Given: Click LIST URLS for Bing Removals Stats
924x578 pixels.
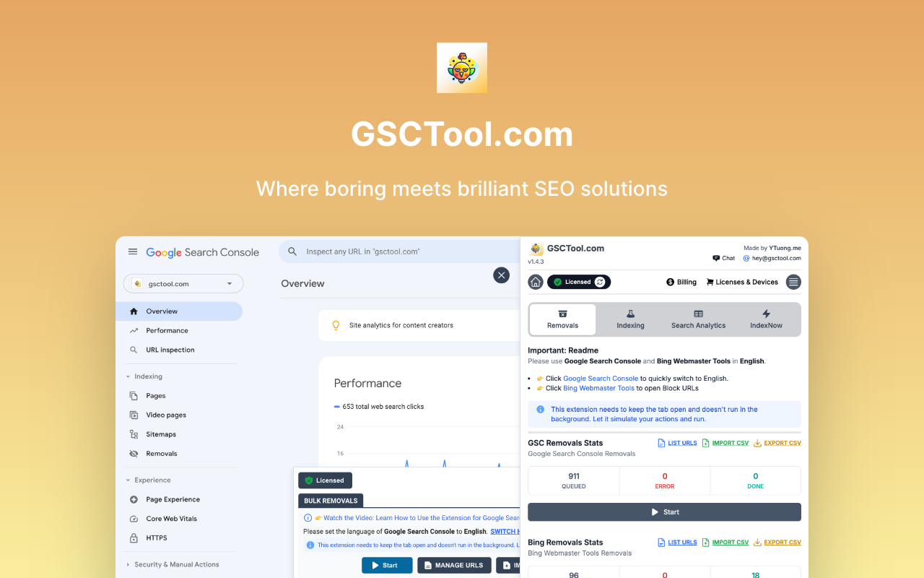Looking at the screenshot, I should [677, 542].
